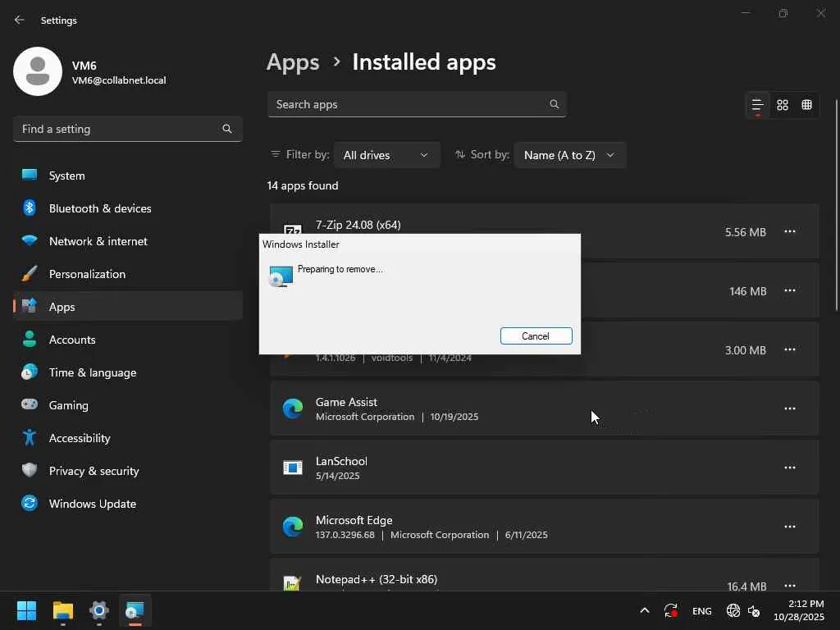Screen dimensions: 840x630
Task: Switch to table view layout icon
Action: (x=807, y=105)
